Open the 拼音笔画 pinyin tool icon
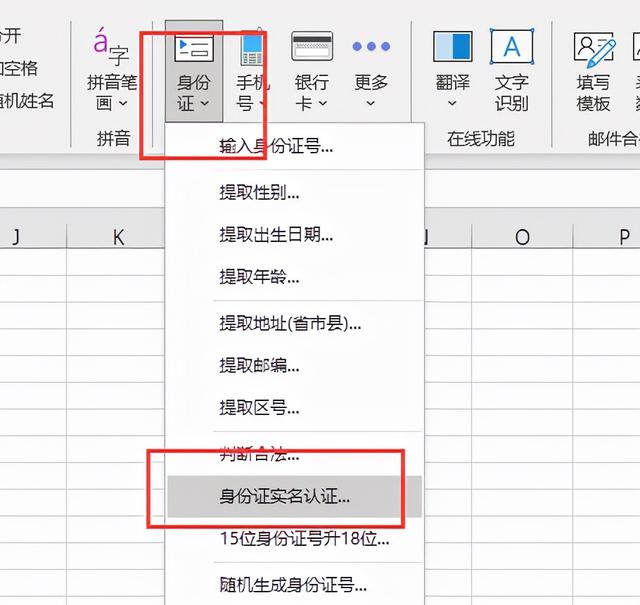Image resolution: width=640 pixels, height=605 pixels. [x=110, y=47]
